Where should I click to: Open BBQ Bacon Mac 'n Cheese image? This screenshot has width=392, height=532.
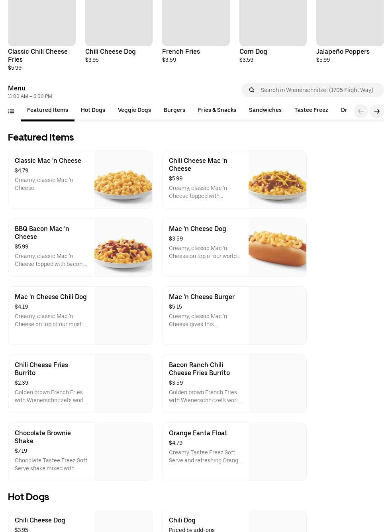click(x=123, y=248)
